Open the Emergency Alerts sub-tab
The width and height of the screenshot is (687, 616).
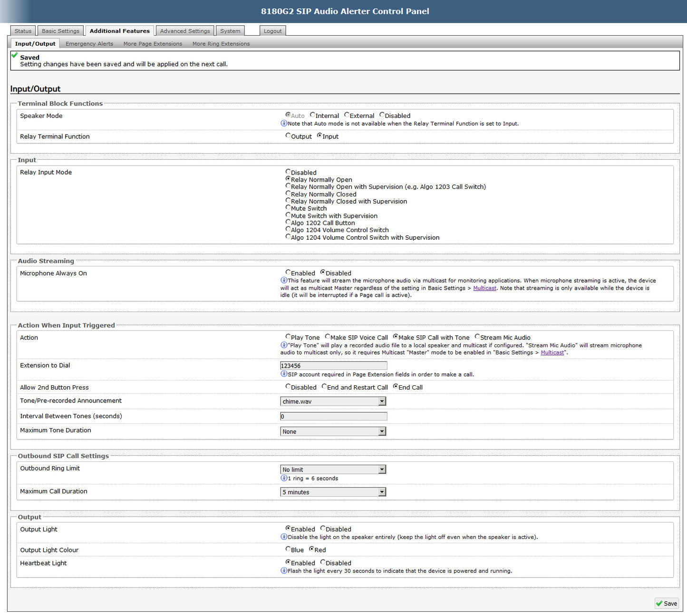(x=89, y=44)
